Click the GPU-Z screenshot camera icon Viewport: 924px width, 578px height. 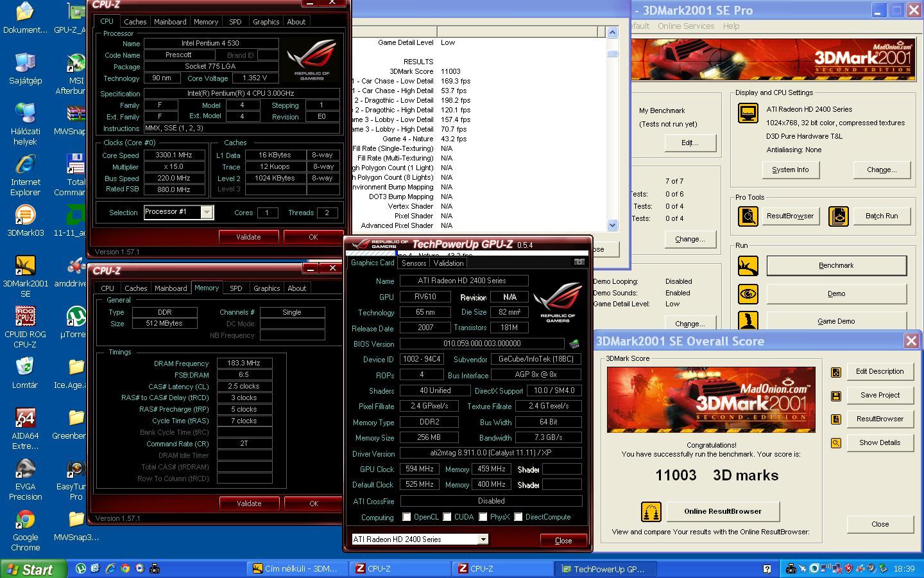tap(579, 262)
